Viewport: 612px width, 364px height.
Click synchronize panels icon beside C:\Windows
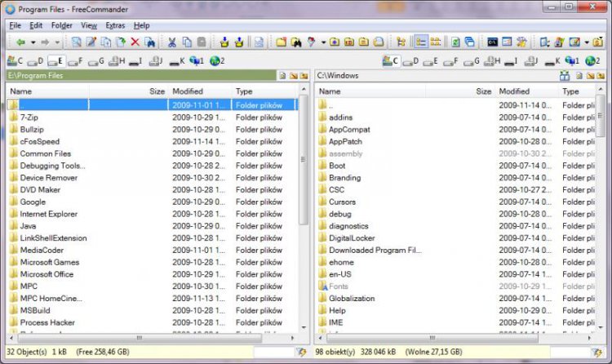click(x=565, y=76)
